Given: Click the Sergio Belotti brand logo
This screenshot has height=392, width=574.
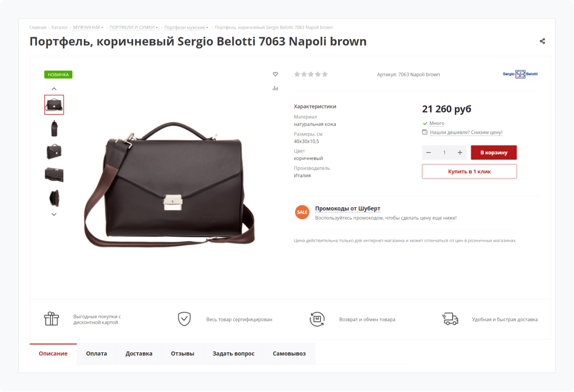Looking at the screenshot, I should [520, 74].
